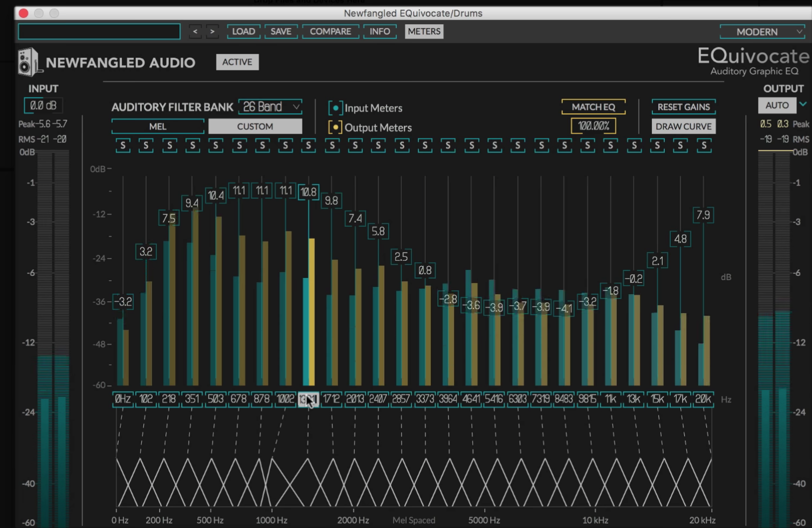This screenshot has height=528, width=812.
Task: Solo the 1002 Hz band
Action: (285, 145)
